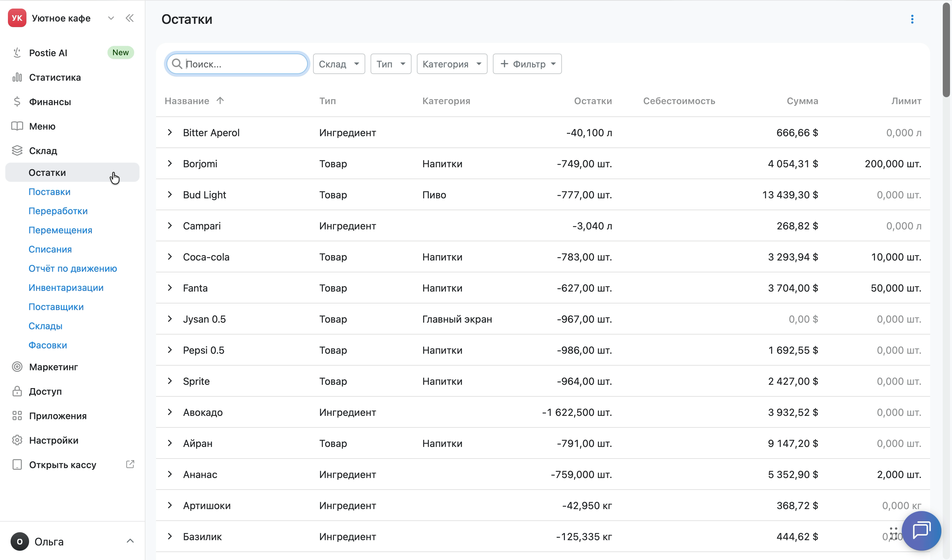Click the New badge next to Postie AI
The image size is (952, 560).
[121, 53]
